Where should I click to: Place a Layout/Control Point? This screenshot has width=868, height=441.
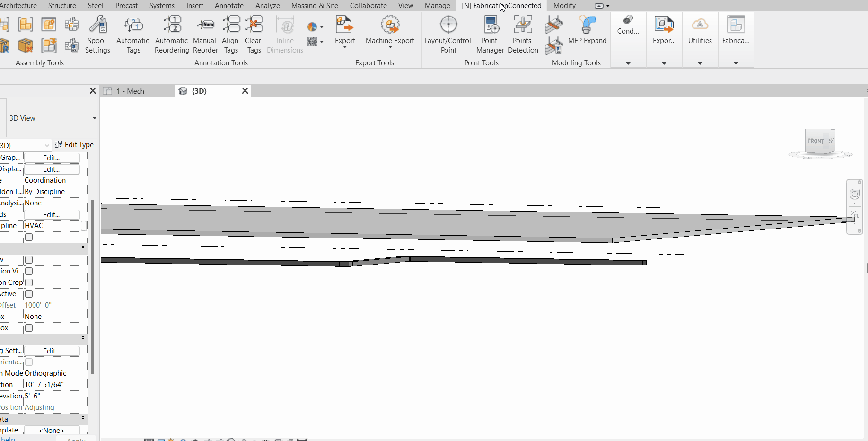tap(448, 34)
